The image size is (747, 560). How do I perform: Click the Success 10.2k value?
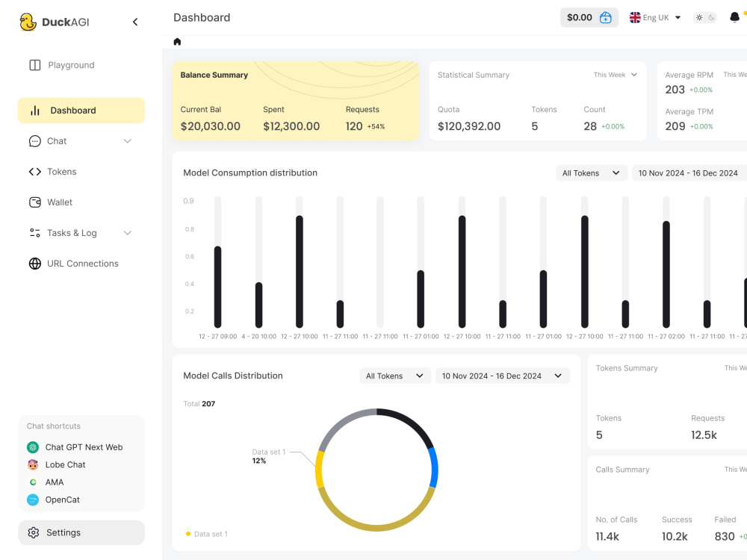[x=674, y=537]
